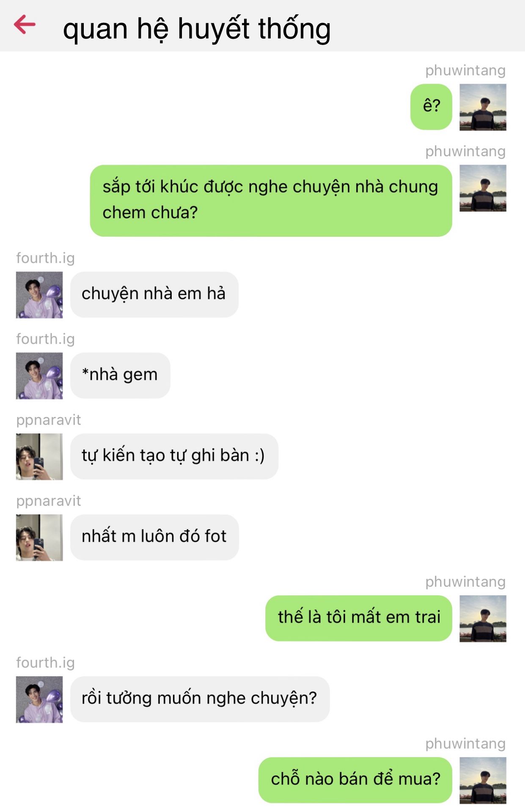This screenshot has width=525, height=812.
Task: Select "rồi tưởng muốn nghe chuyện?" bubble
Action: point(200,699)
